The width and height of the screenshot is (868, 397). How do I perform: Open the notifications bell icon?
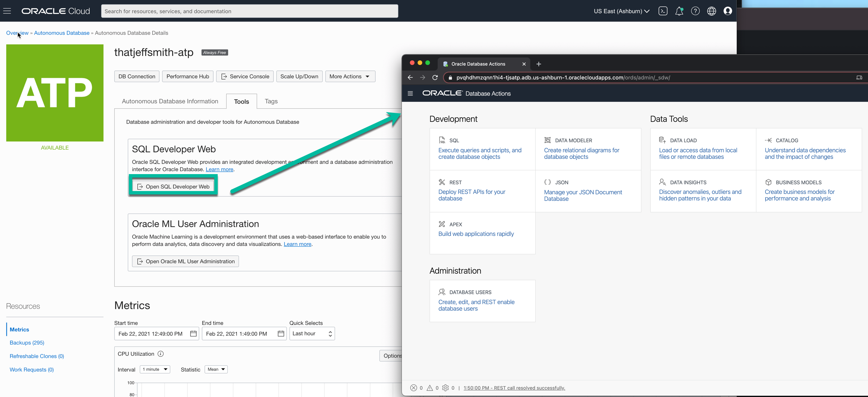tap(679, 11)
